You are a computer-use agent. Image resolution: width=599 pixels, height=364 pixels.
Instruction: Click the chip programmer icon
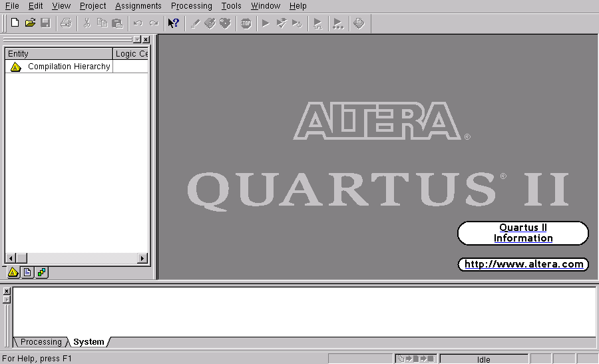click(359, 23)
